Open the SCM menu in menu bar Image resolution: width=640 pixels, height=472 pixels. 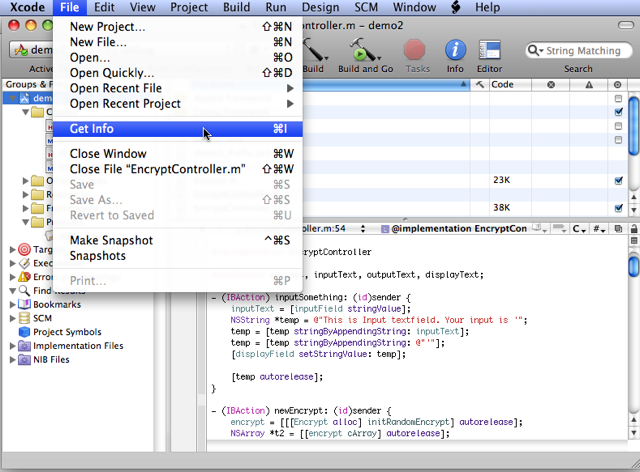366,7
